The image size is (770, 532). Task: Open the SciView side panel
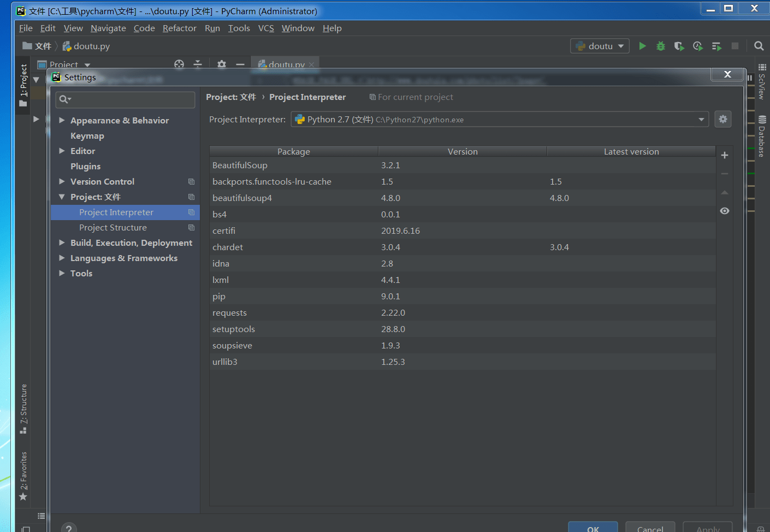pos(762,82)
